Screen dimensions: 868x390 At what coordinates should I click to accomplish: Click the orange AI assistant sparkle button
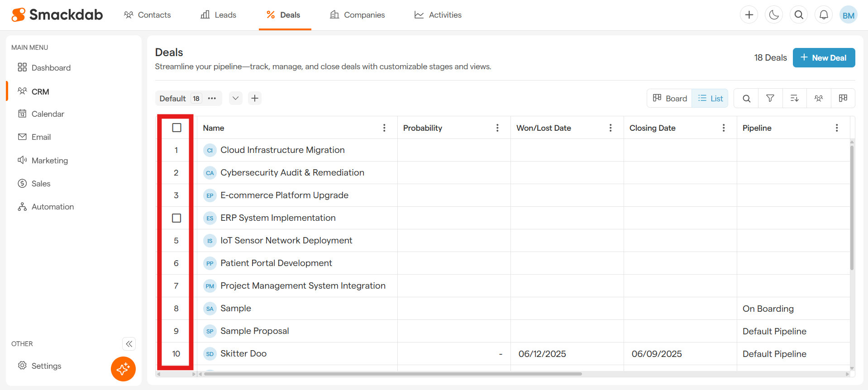123,369
